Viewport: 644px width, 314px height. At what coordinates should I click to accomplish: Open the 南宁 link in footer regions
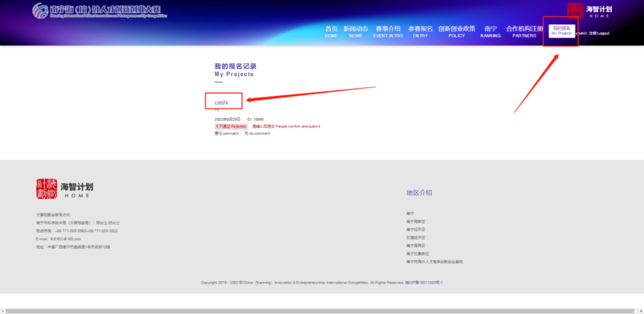pyautogui.click(x=410, y=214)
